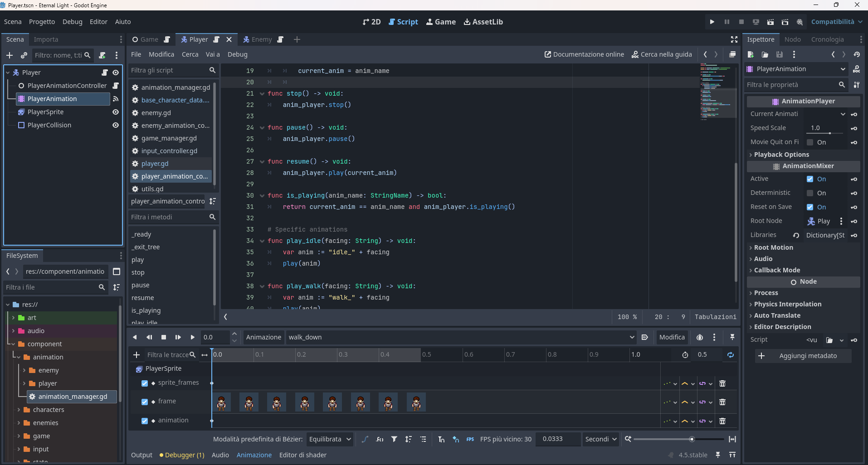This screenshot has height=465, width=868.
Task: Expand the Playback Options section
Action: [x=781, y=155]
